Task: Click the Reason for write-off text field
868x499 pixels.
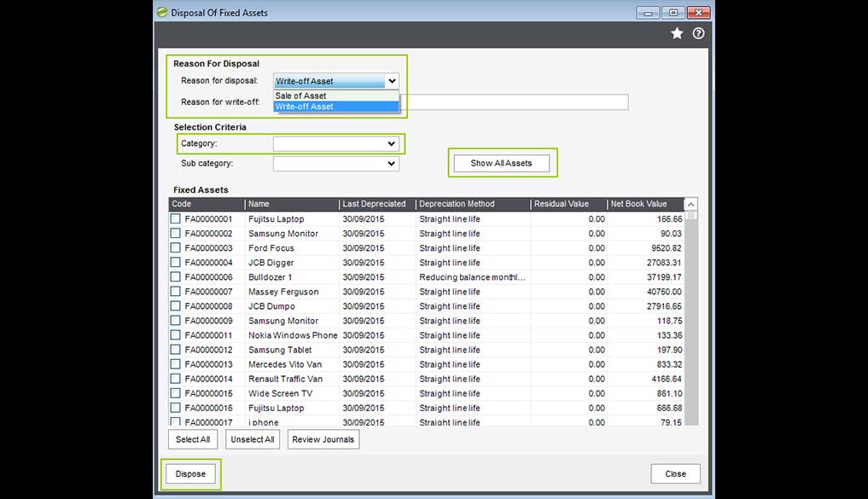Action: pyautogui.click(x=514, y=102)
